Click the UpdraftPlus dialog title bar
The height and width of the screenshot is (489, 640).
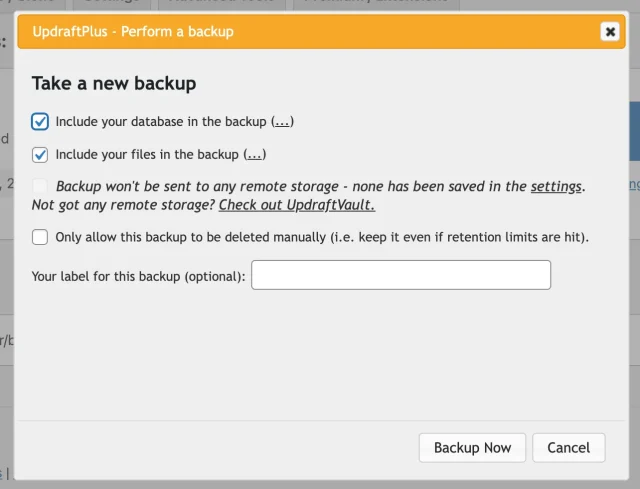[x=300, y=32]
